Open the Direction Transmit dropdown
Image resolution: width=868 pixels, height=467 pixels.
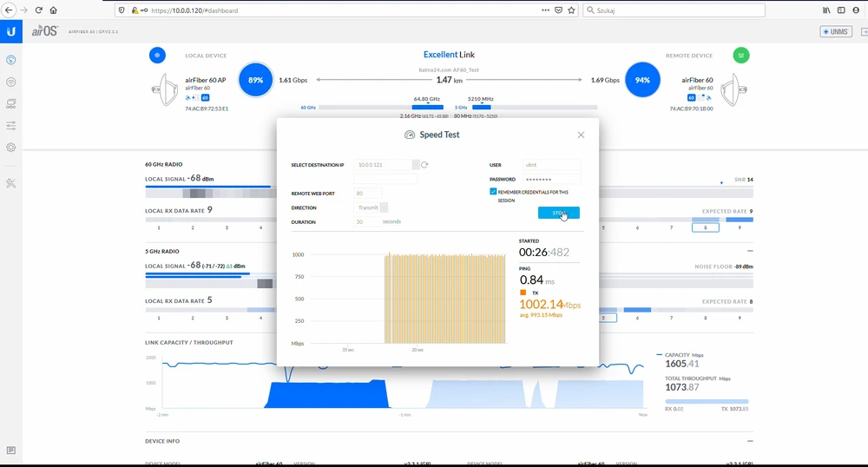click(385, 207)
